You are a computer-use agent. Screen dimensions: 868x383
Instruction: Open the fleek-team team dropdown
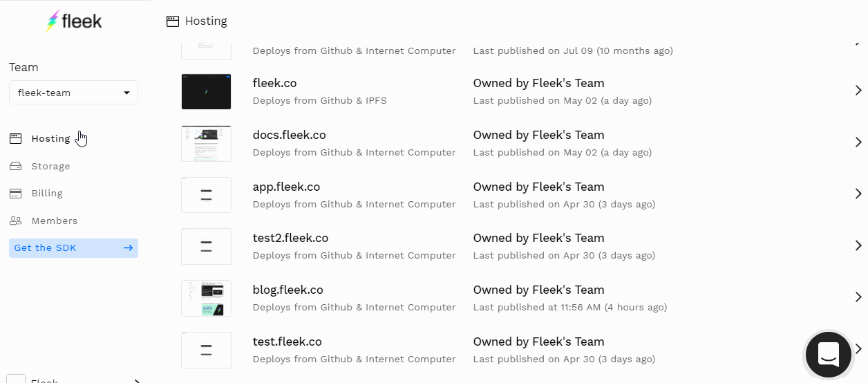pyautogui.click(x=73, y=93)
